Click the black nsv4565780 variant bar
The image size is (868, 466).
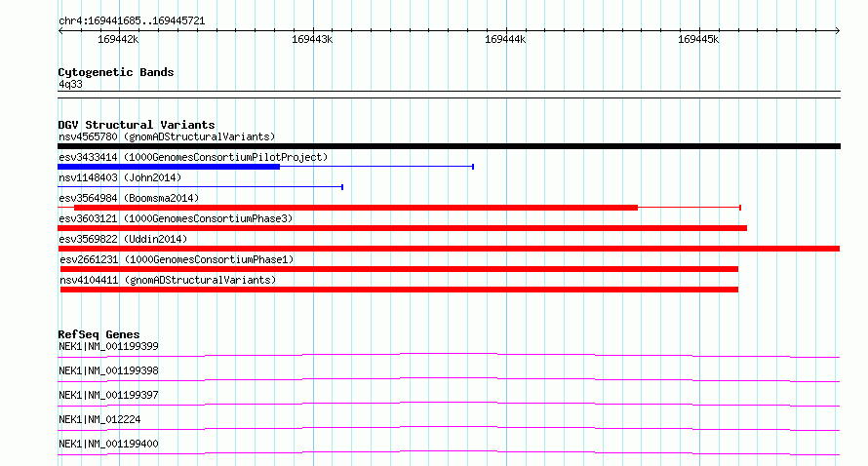[x=449, y=146]
